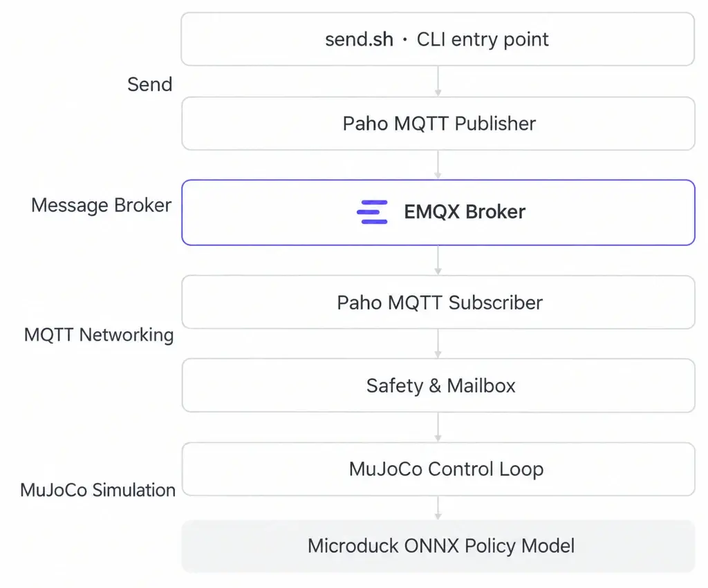Click the Message Broker section label
Viewport: 708px width, 588px height.
(101, 205)
